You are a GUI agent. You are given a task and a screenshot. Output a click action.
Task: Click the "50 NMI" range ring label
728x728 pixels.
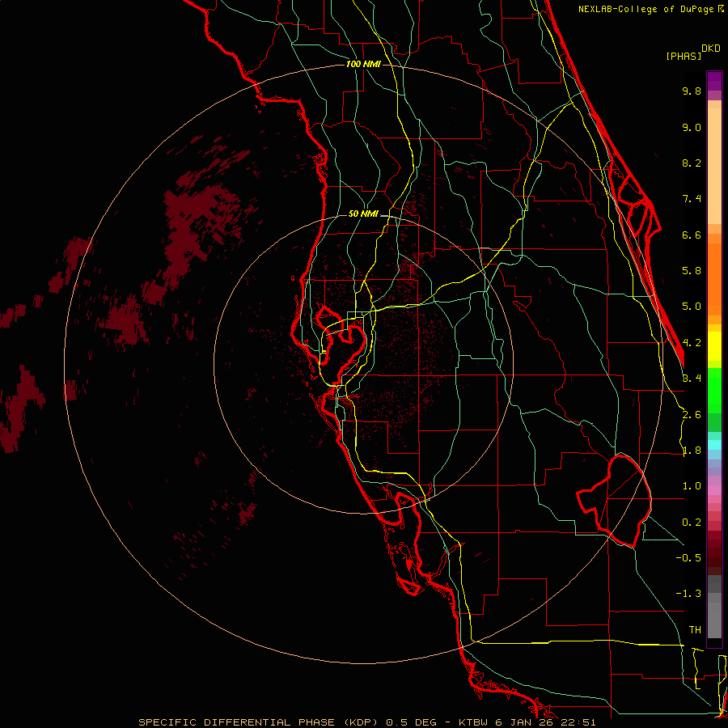[363, 214]
